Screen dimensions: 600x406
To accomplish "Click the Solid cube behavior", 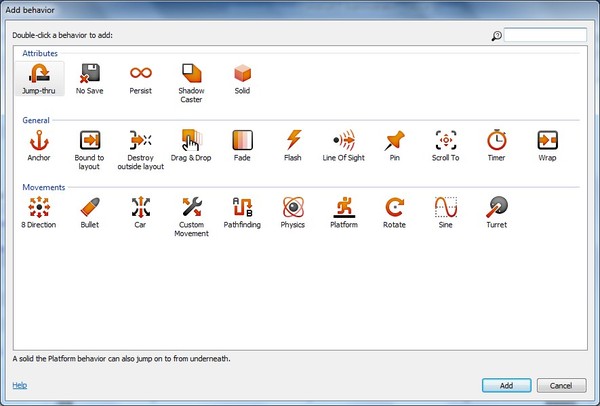I will 241,74.
